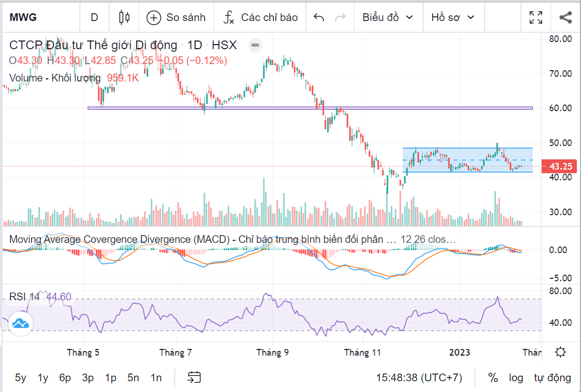
Task: Select the 5y time range
Action: (20, 378)
